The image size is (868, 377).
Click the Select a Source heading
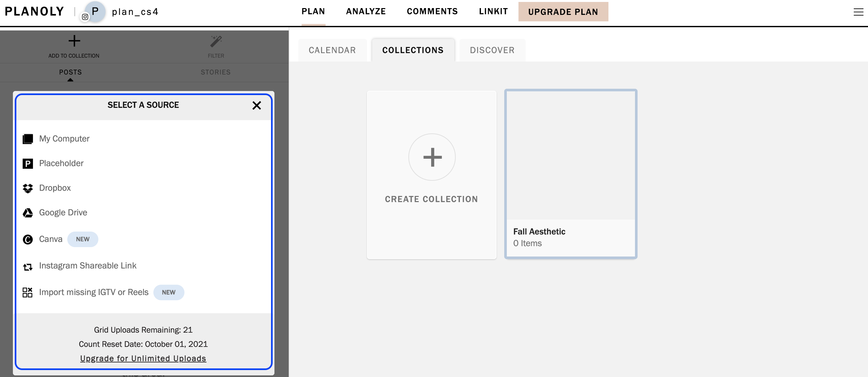coord(143,105)
